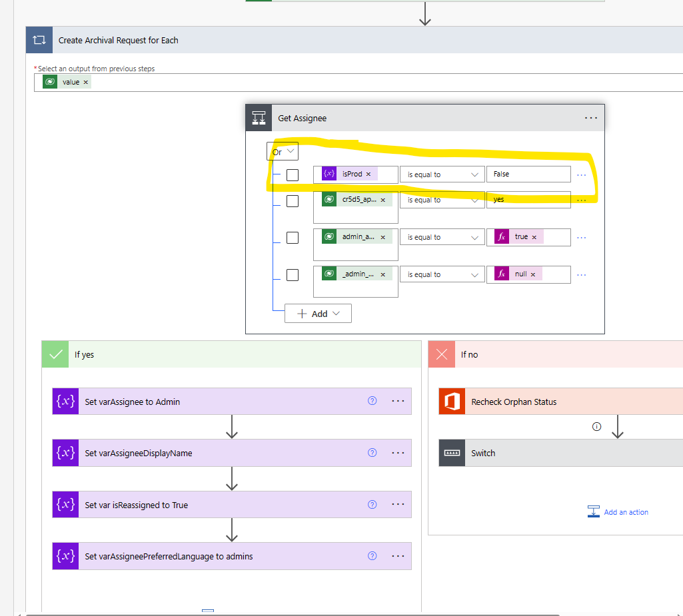
Task: Click the loop icon on Create Archival Request for Each
Action: pos(38,40)
